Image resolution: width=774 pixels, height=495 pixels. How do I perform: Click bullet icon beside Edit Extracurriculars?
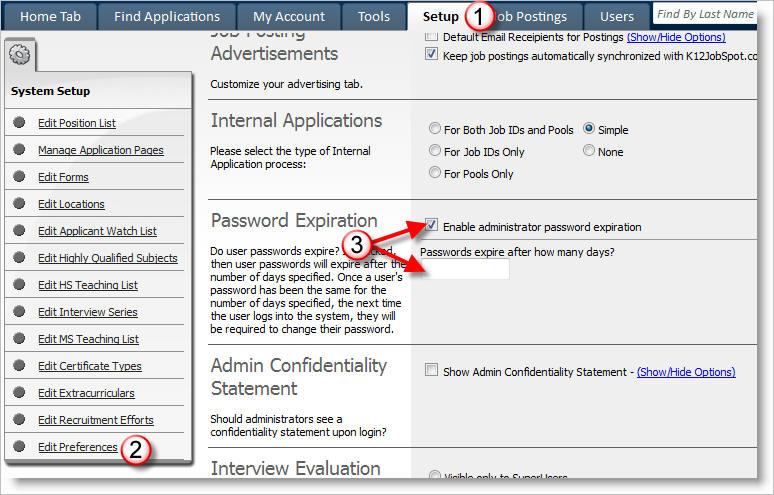[x=19, y=392]
